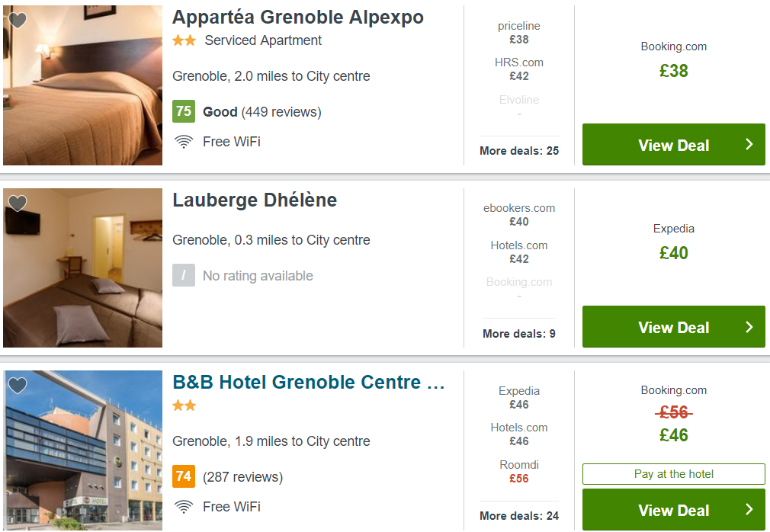Select priceline £38 deal option
This screenshot has width=770, height=532.
pos(519,33)
